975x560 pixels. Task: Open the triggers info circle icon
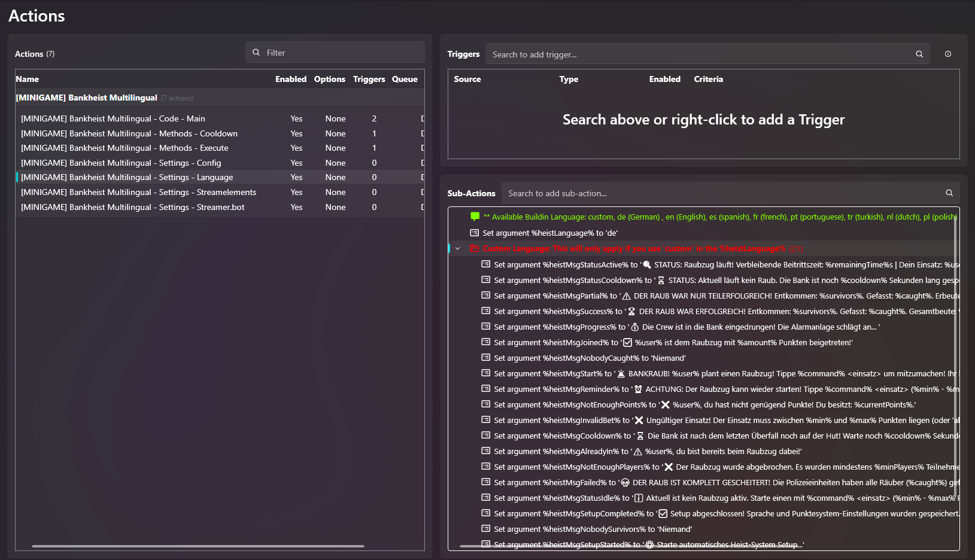(x=948, y=54)
